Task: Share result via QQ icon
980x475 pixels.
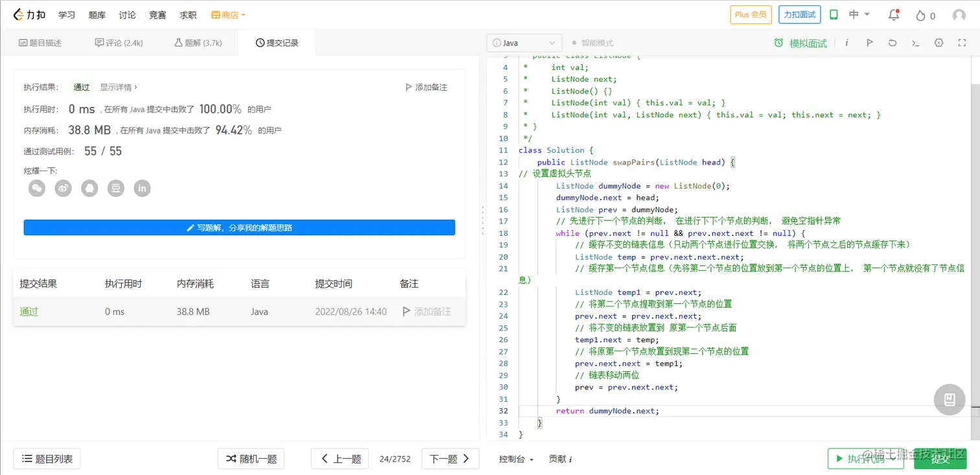Action: 89,188
